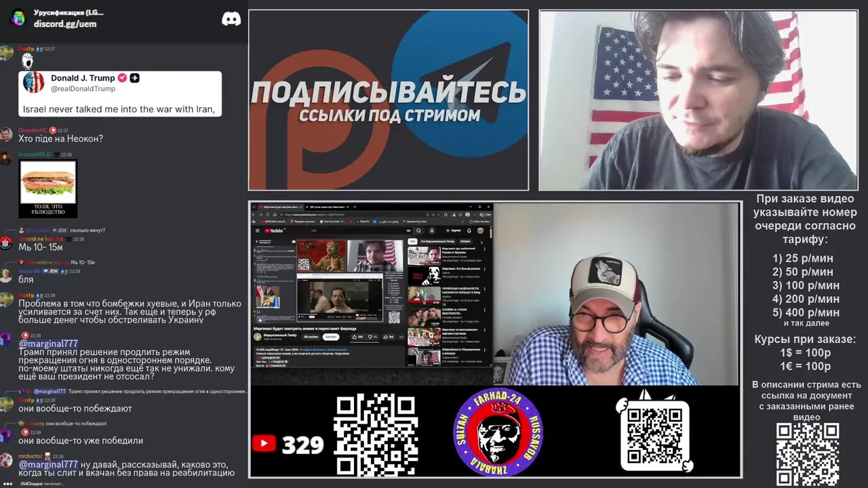
Task: Click the red YouTube icon beside 329
Action: [x=264, y=444]
